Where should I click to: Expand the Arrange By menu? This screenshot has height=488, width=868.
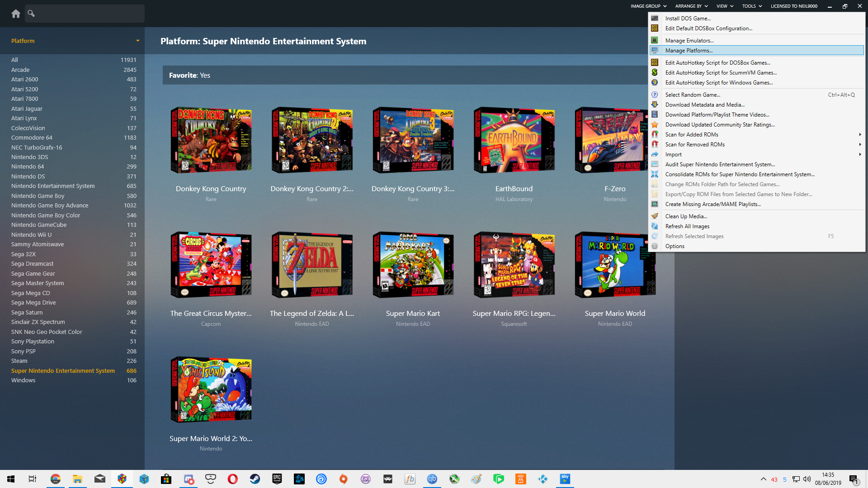click(691, 6)
